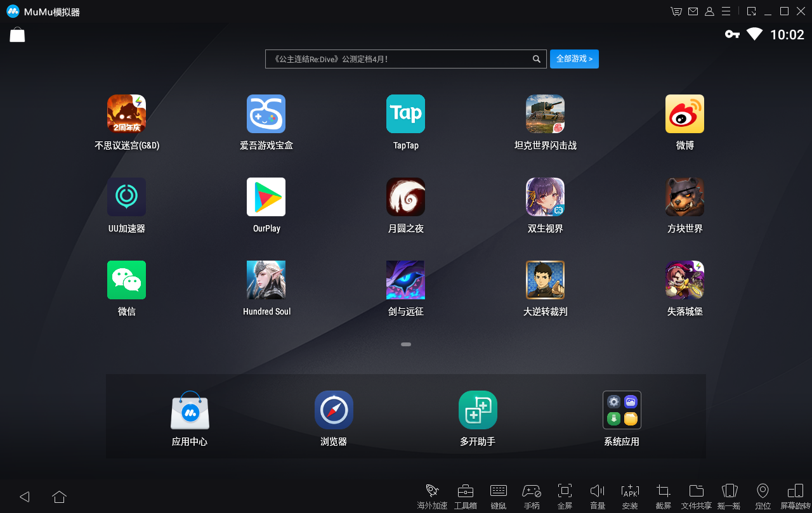Toggle fullscreen mode (全屏)
This screenshot has height=513, width=812.
tap(565, 495)
